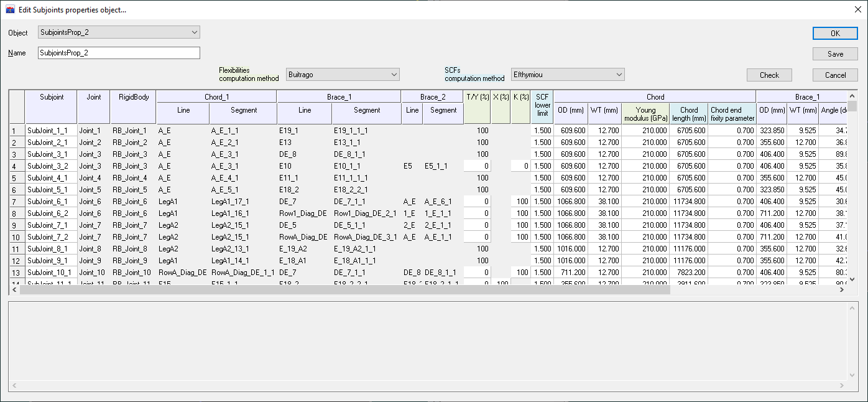Screen dimensions: 868x402
Task: Open the Object dropdown SubjointsProp_2
Action: [x=119, y=32]
